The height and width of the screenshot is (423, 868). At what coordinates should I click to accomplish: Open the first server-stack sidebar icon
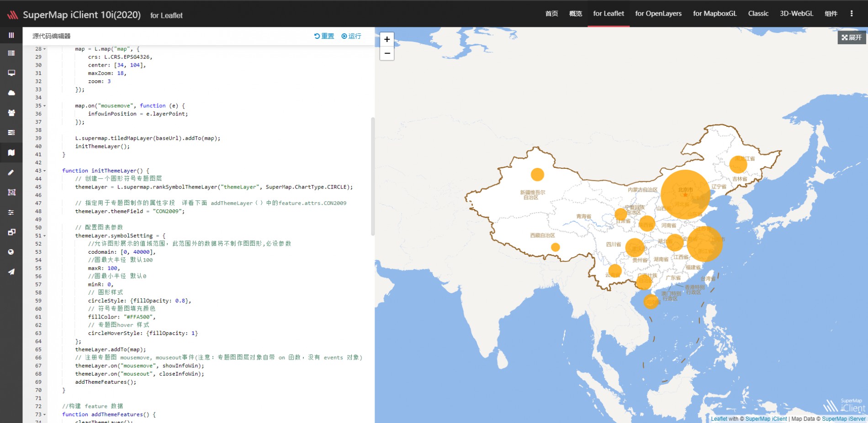pos(11,53)
